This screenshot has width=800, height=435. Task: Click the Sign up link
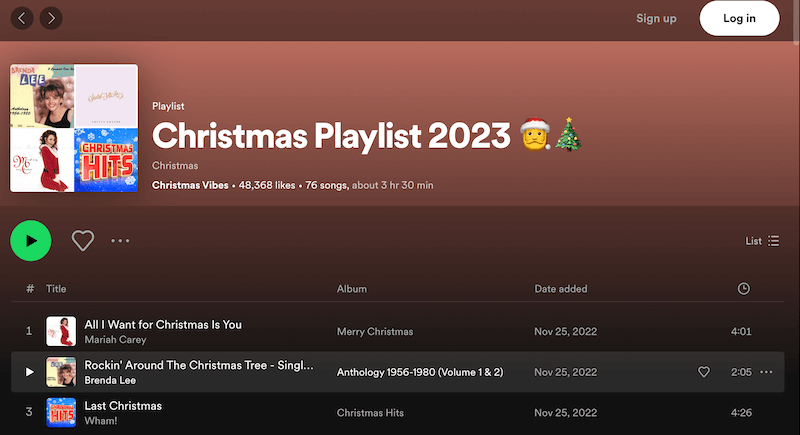point(656,18)
